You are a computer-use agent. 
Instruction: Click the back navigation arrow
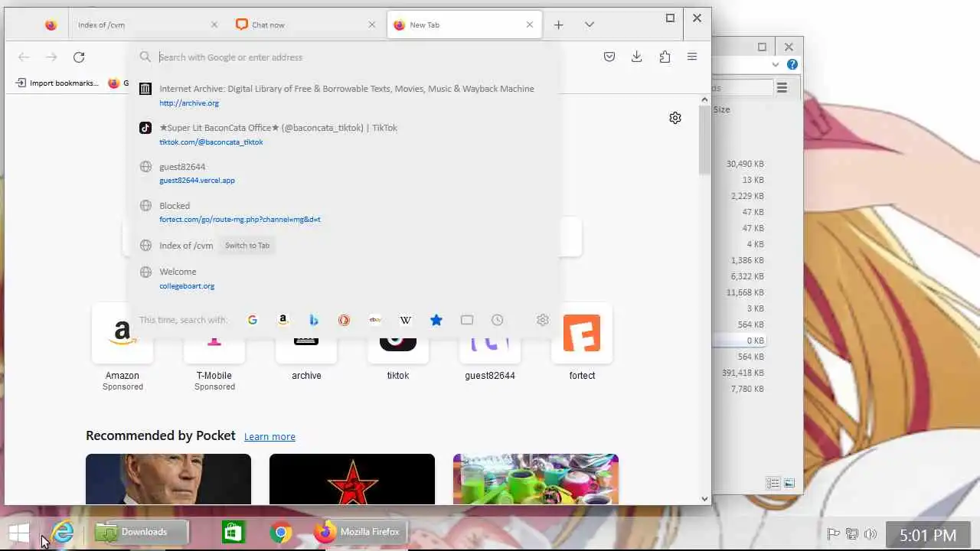click(x=24, y=57)
